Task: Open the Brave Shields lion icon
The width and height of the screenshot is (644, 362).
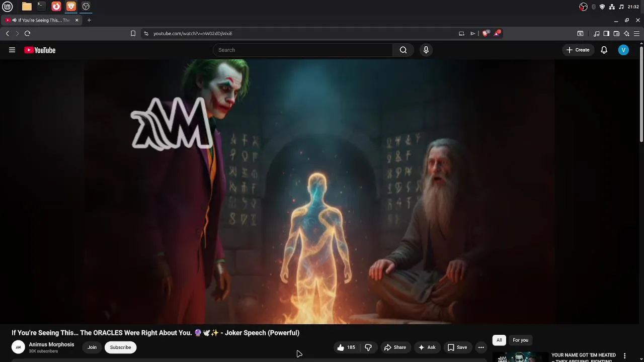Action: [486, 33]
